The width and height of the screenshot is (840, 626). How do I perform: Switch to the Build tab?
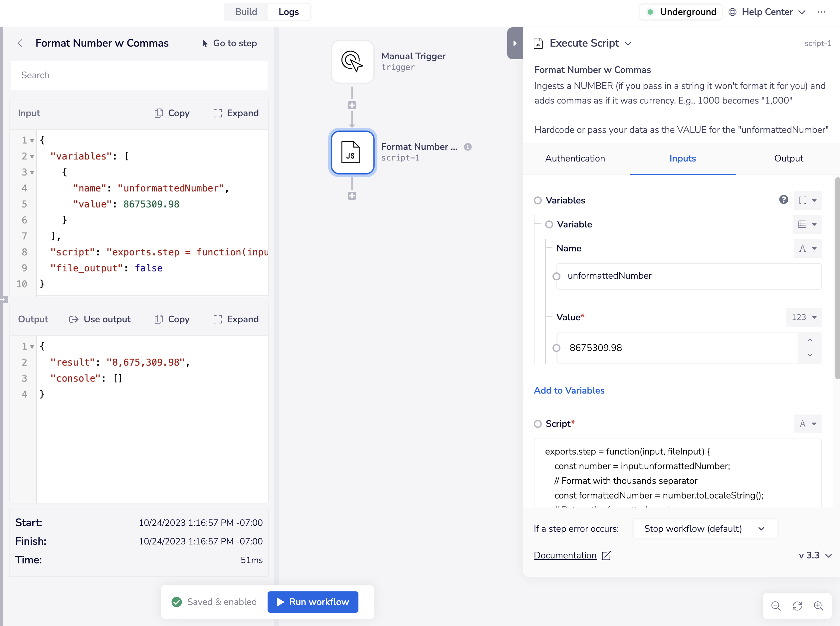click(x=246, y=12)
